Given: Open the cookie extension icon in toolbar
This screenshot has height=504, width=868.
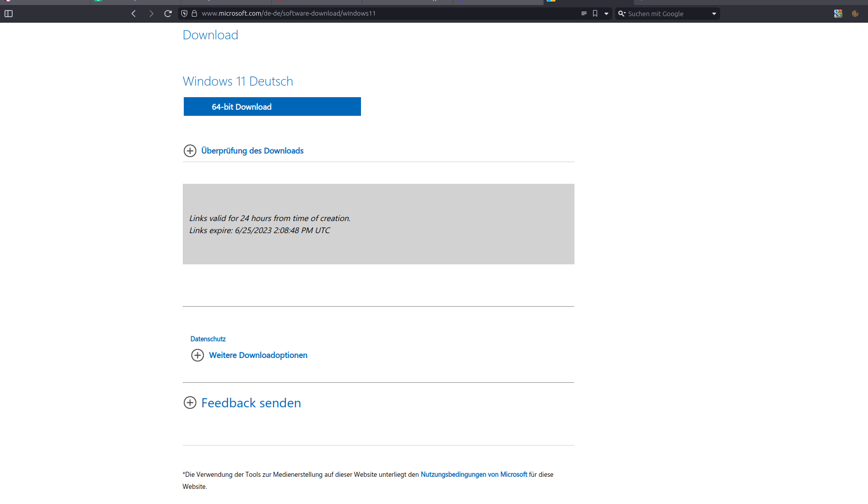Looking at the screenshot, I should (855, 14).
